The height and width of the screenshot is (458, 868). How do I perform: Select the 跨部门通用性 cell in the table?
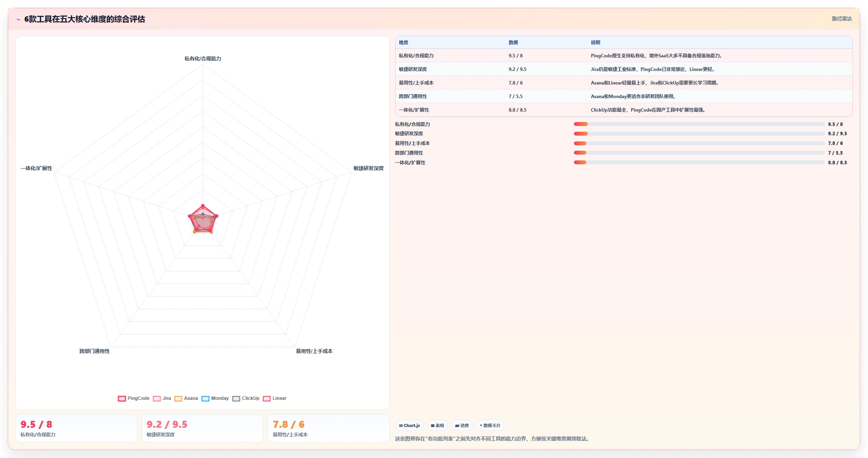click(x=413, y=96)
